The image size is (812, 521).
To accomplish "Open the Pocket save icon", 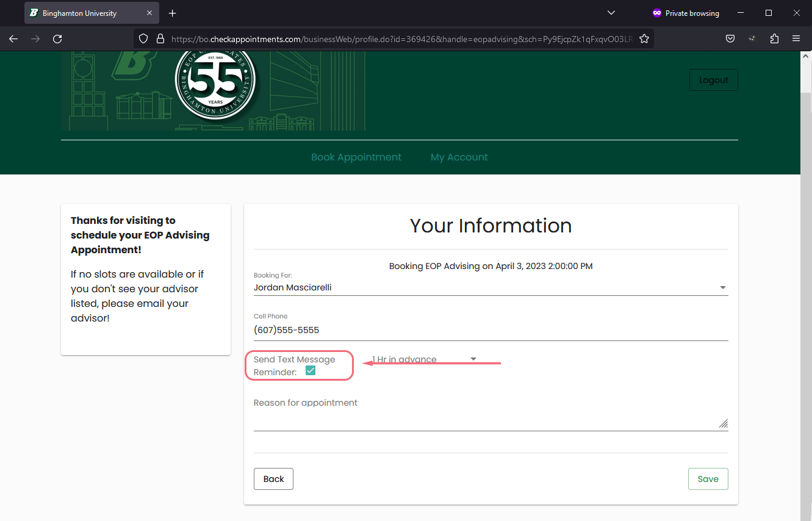I will click(x=730, y=38).
